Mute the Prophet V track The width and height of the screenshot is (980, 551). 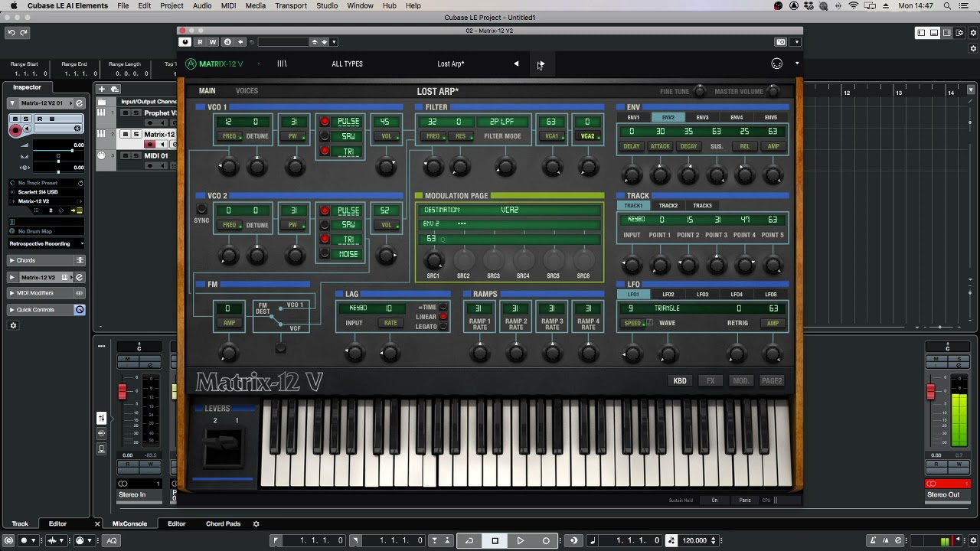126,112
